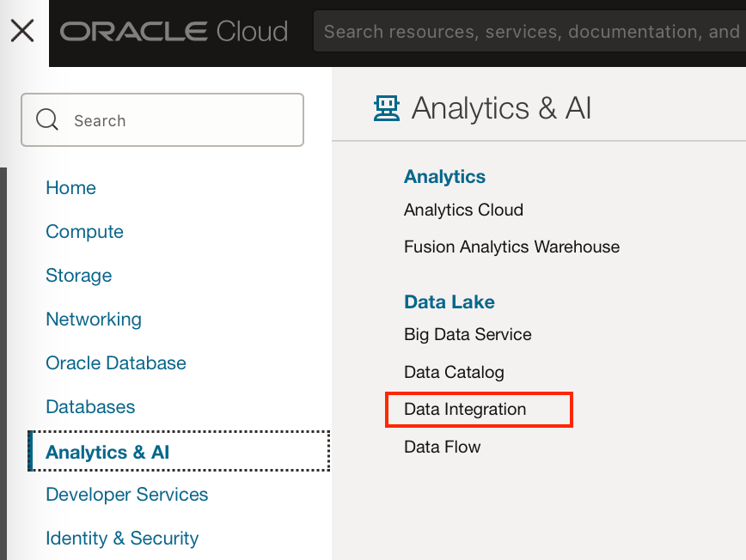746x560 pixels.
Task: Open Big Data Service
Action: coord(468,335)
